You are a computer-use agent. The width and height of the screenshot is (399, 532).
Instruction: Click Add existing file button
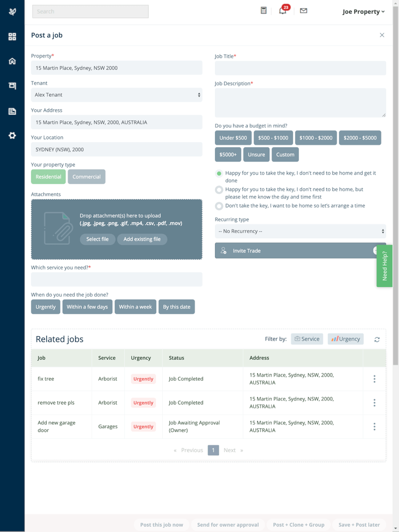click(x=142, y=239)
